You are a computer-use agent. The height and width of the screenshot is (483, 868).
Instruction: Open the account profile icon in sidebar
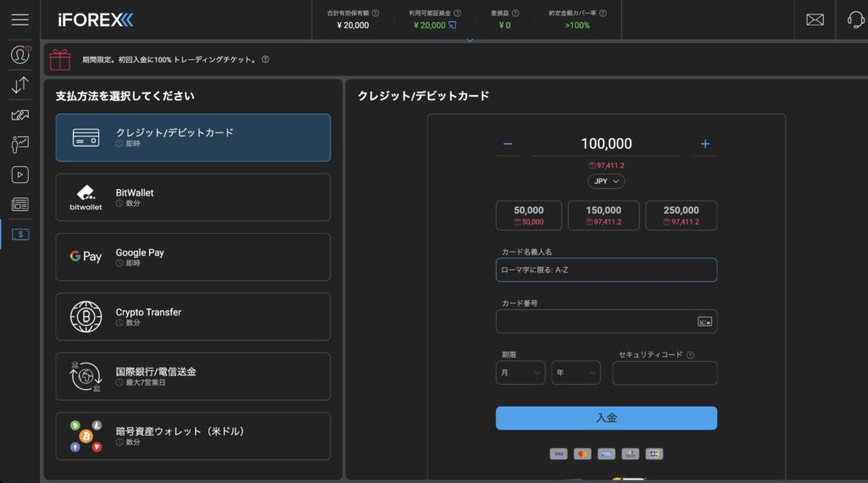pos(20,55)
